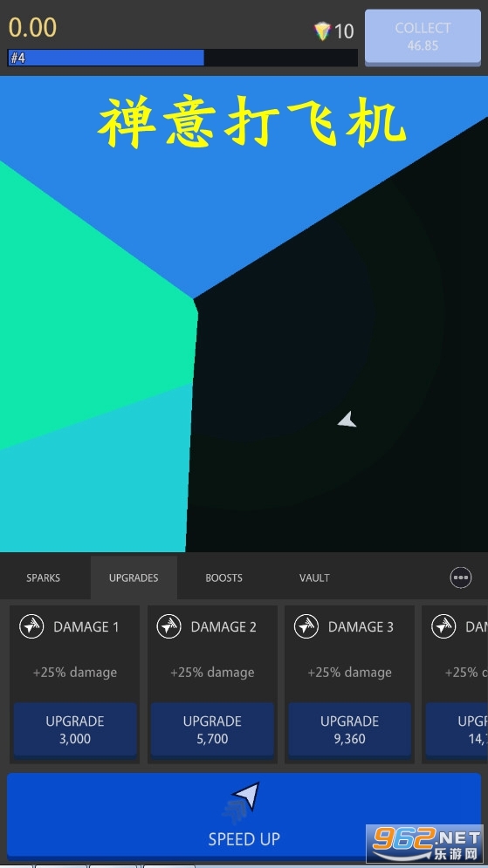The height and width of the screenshot is (868, 488).
Task: Go to the VAULT tab
Action: pos(314,578)
